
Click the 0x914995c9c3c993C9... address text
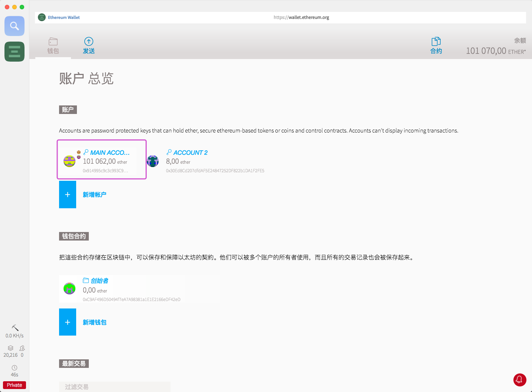(x=106, y=171)
